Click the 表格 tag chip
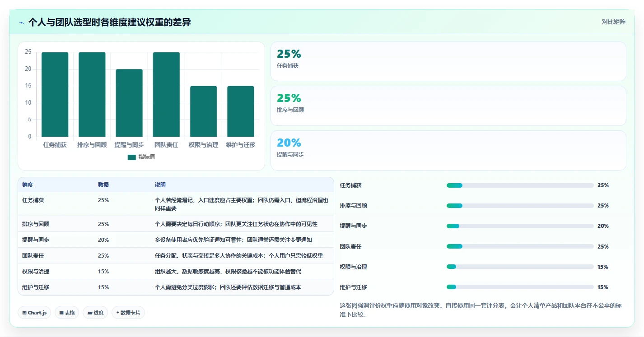 tap(67, 313)
